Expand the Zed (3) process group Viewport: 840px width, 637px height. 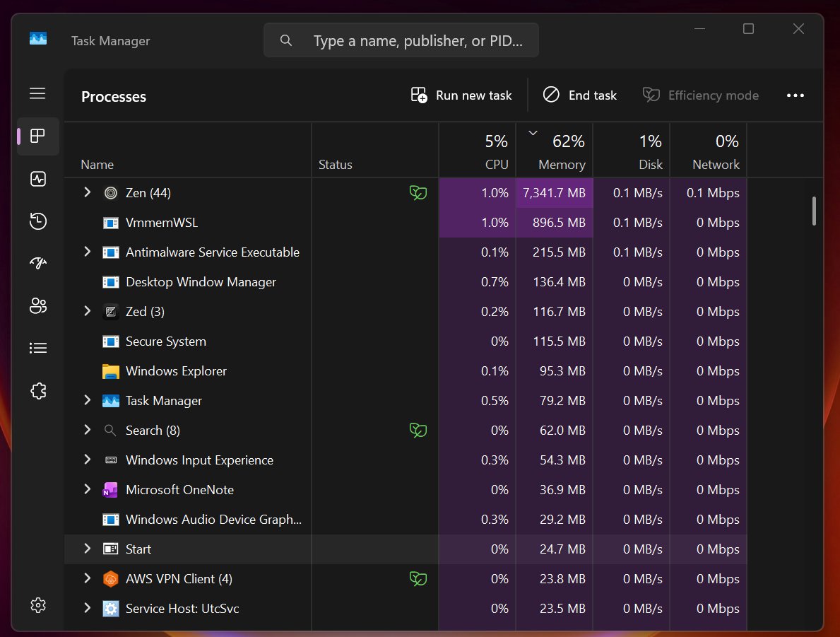click(x=88, y=311)
